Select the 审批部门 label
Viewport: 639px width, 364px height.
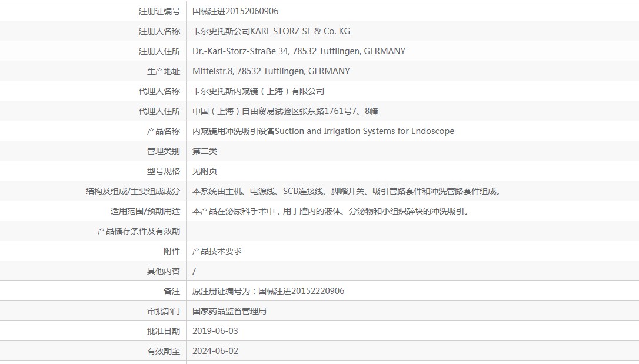coord(164,310)
